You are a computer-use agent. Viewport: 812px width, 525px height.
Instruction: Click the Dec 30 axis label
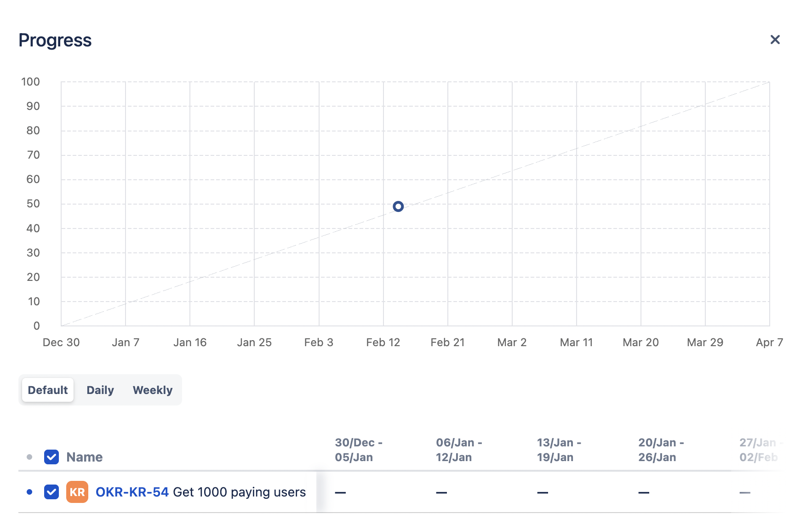[x=61, y=342]
